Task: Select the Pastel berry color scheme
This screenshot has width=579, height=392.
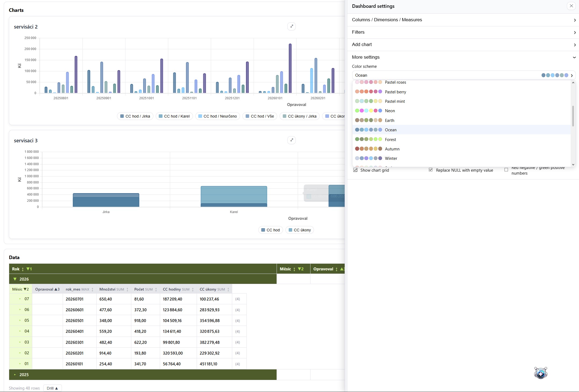Action: 461,92
